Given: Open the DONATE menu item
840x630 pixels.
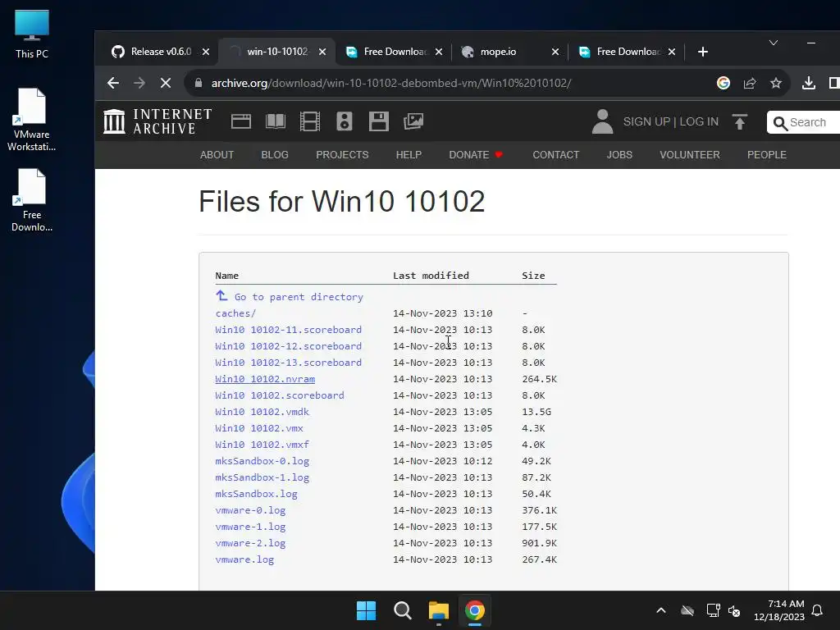Looking at the screenshot, I should (x=476, y=155).
